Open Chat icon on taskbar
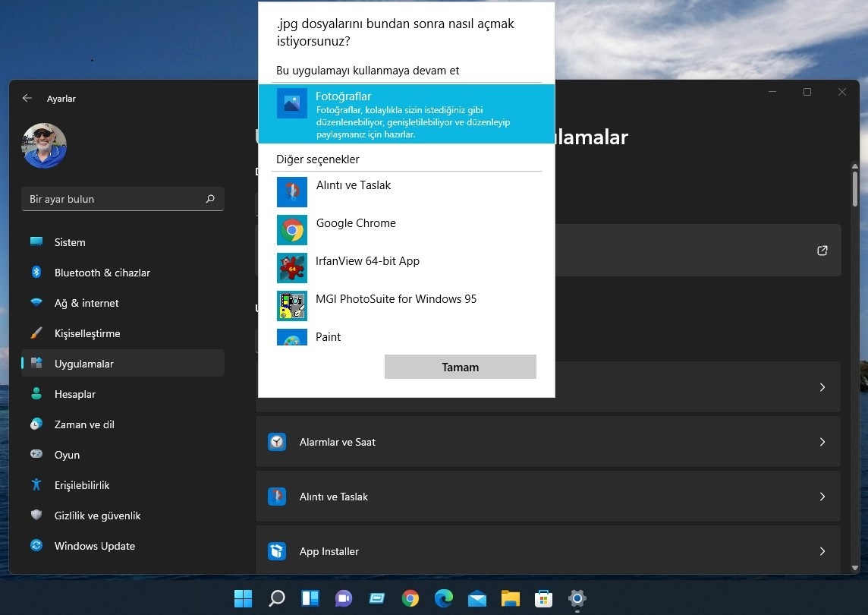This screenshot has width=868, height=615. click(343, 598)
